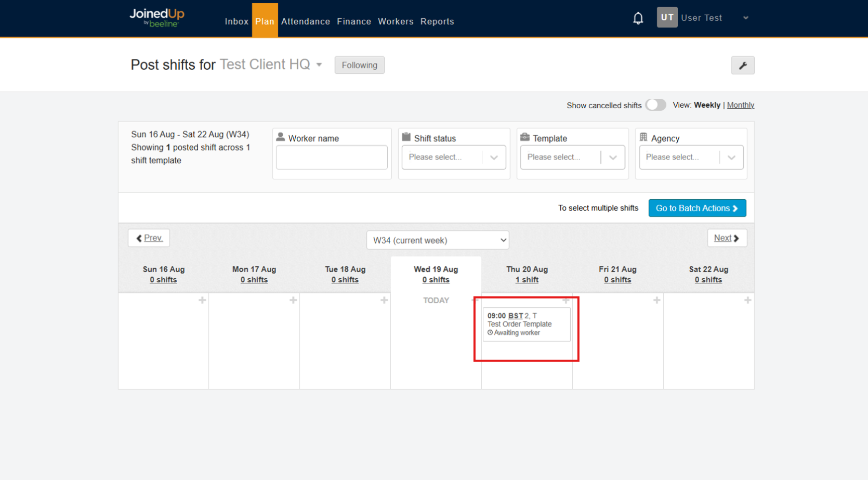Click the Thu 20 Aug 1 shift link
Screen dimensions: 868x480
pyautogui.click(x=527, y=280)
